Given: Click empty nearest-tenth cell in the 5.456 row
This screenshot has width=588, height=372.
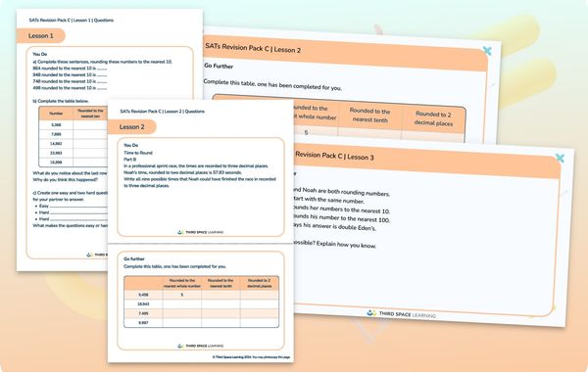Looking at the screenshot, I should [220, 295].
